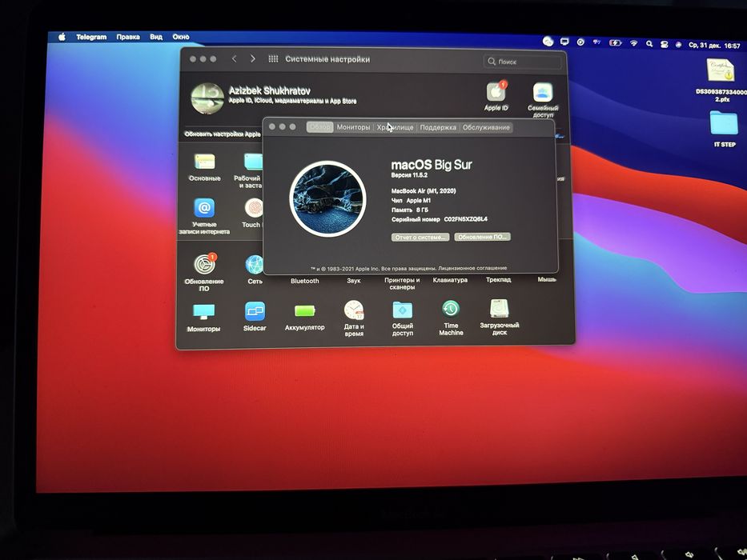
Task: Open the Apple menu logo
Action: point(62,37)
